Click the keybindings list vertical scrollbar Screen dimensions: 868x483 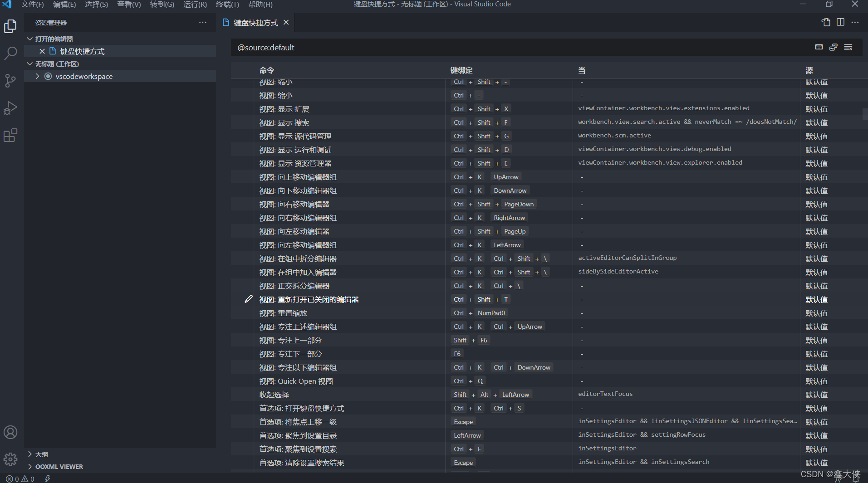click(x=865, y=113)
